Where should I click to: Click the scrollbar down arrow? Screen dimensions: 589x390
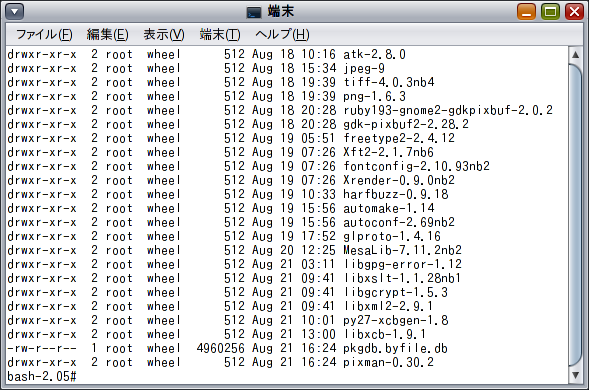[575, 375]
